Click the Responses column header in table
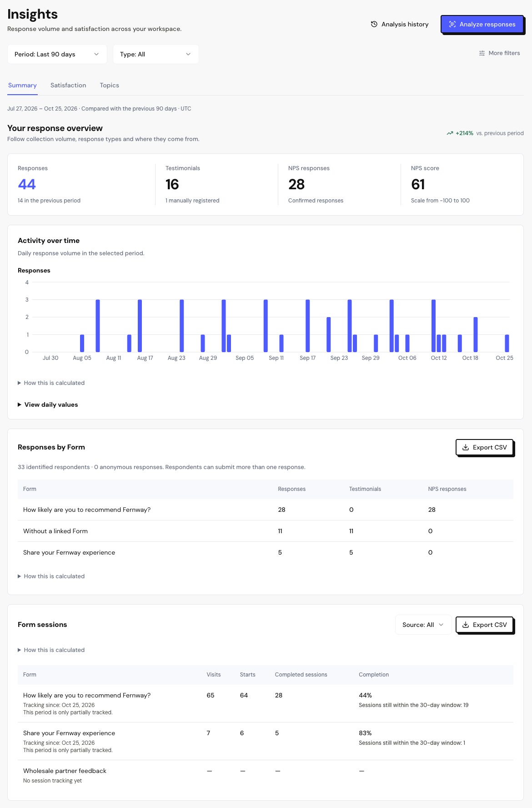The width and height of the screenshot is (532, 808). [292, 489]
